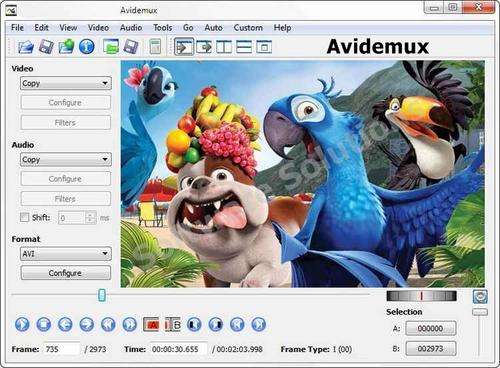Select the Input preview mode icon

[184, 47]
